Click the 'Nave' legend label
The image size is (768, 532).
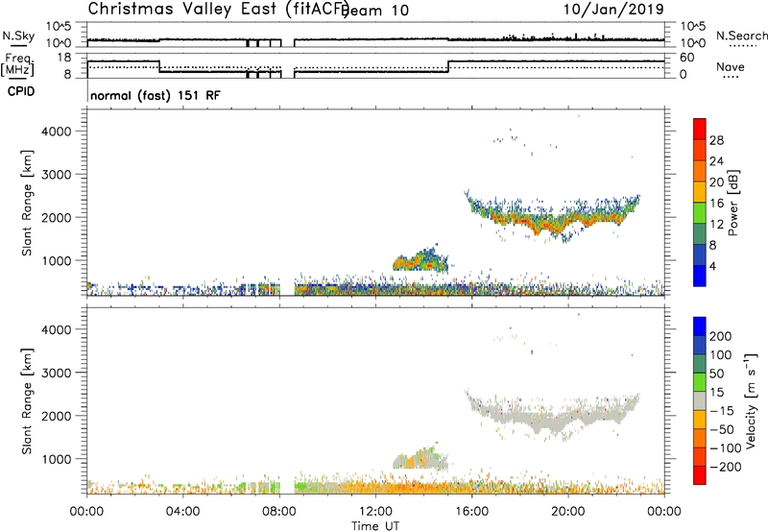pyautogui.click(x=731, y=66)
